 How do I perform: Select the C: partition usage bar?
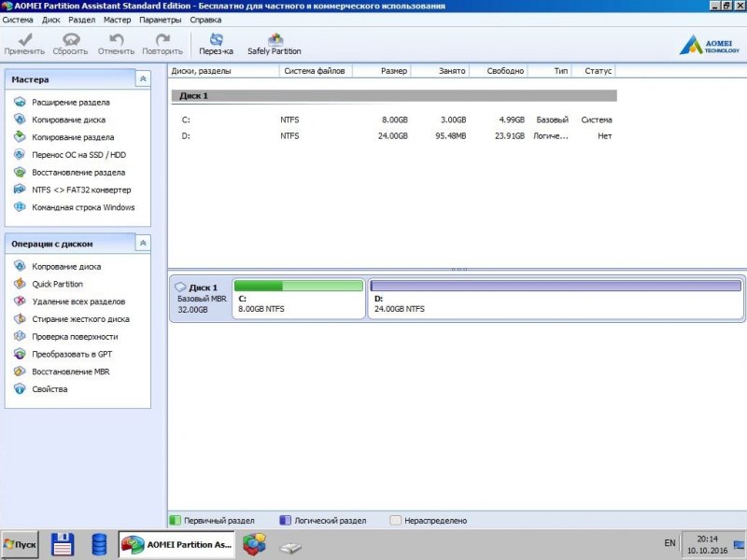point(299,286)
